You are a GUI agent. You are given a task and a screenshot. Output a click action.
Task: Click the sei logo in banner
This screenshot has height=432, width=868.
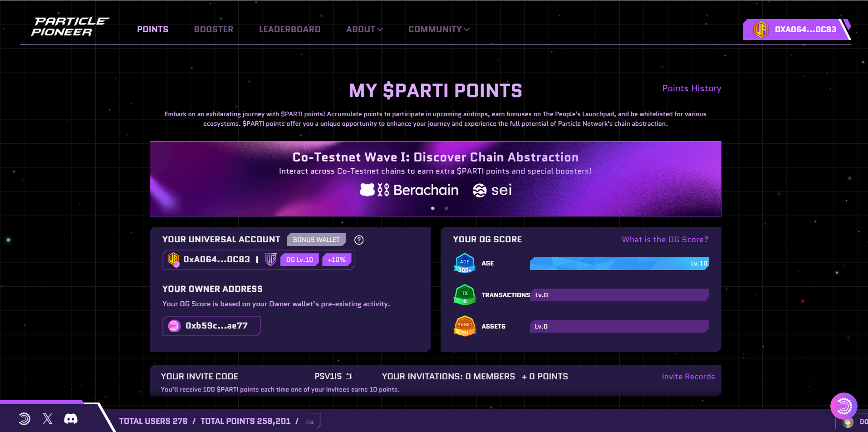coord(492,190)
